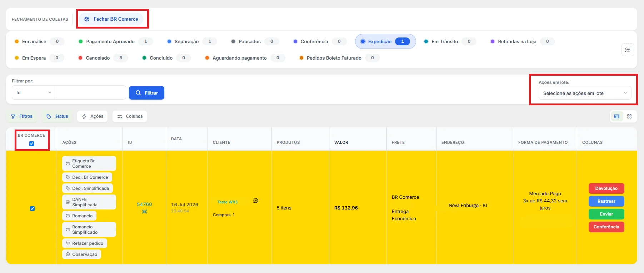Select the Pausados status tab

[x=255, y=41]
